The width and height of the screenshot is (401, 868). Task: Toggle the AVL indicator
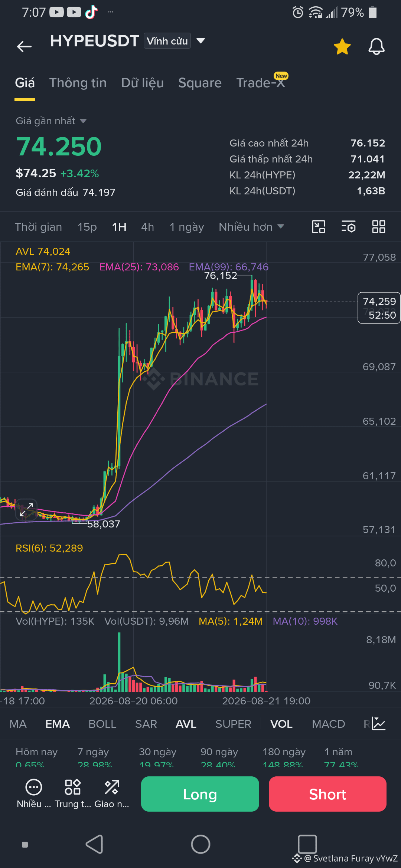point(186,724)
